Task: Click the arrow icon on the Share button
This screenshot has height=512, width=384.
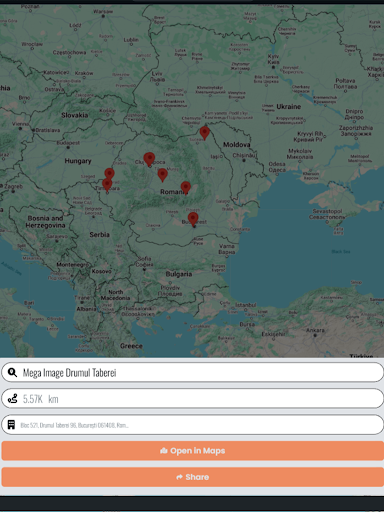Action: (x=179, y=477)
